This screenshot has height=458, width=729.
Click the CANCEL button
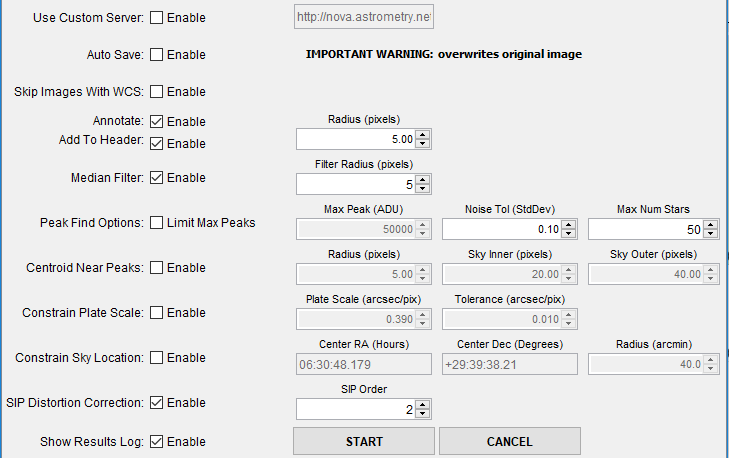click(509, 441)
